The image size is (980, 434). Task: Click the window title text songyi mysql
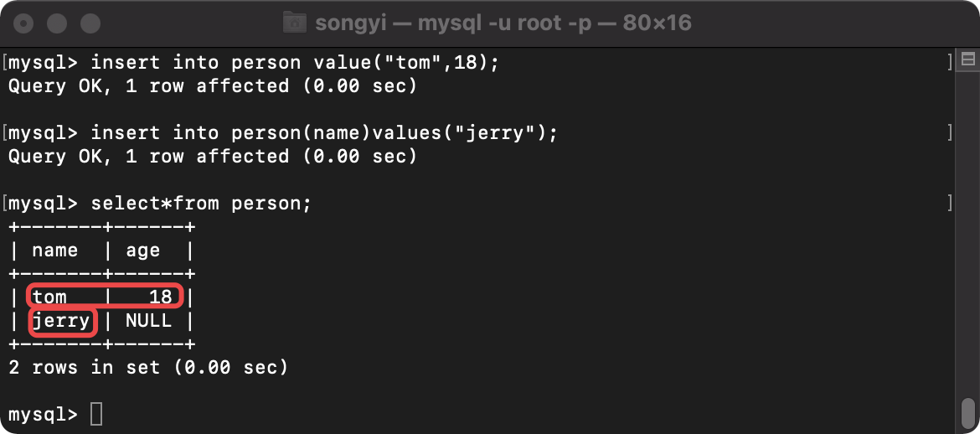pos(503,23)
